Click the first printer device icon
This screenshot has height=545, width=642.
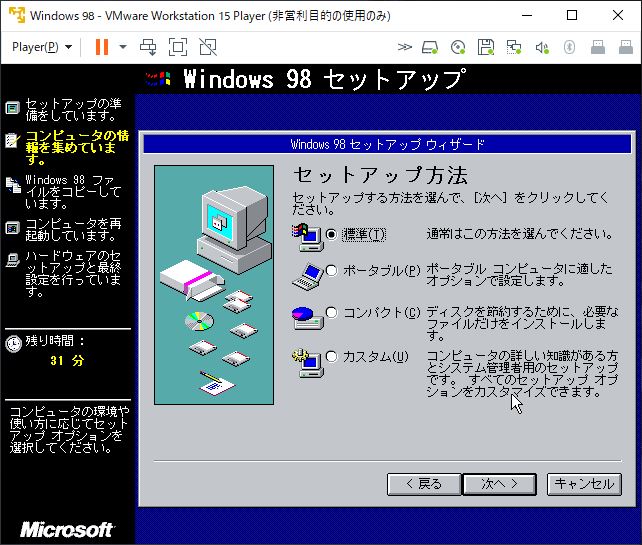(x=598, y=47)
